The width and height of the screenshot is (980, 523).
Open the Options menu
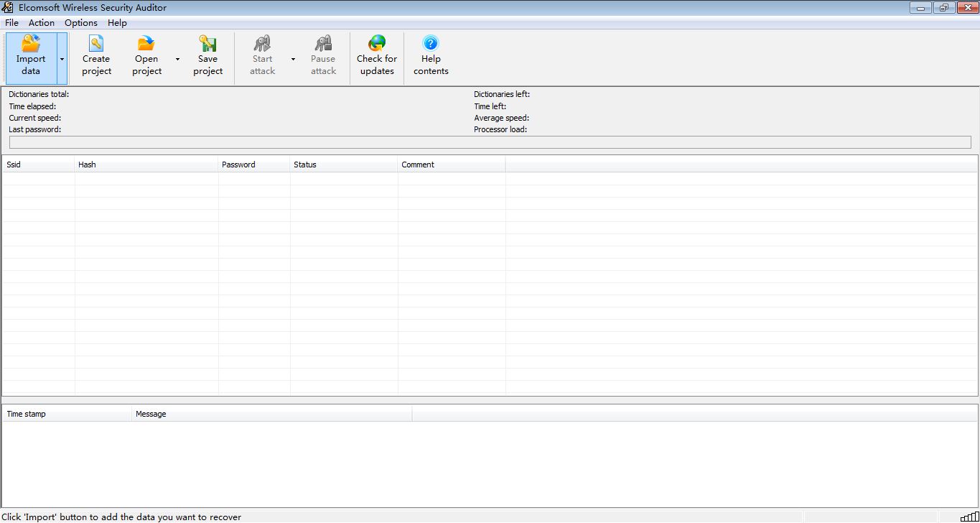81,23
